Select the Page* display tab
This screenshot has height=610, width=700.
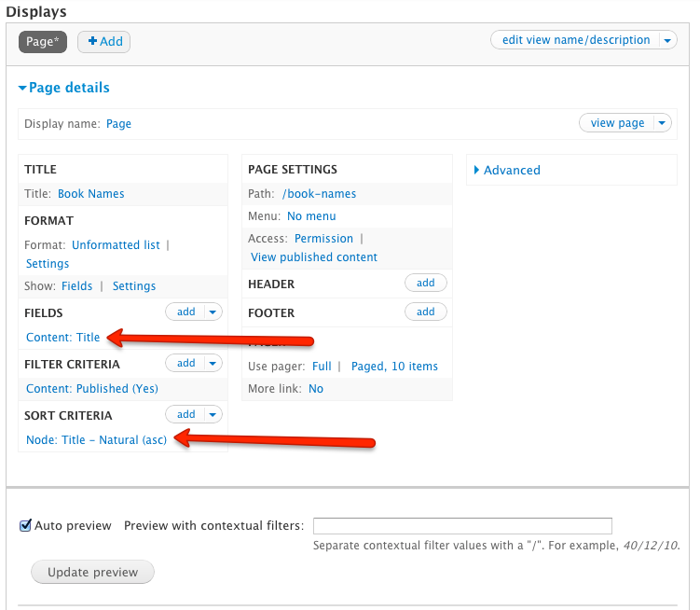pos(43,42)
